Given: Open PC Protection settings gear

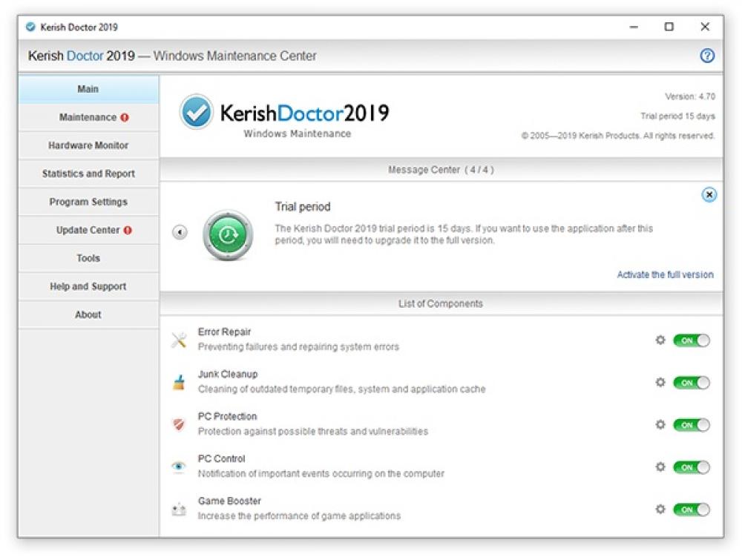Looking at the screenshot, I should tap(660, 425).
